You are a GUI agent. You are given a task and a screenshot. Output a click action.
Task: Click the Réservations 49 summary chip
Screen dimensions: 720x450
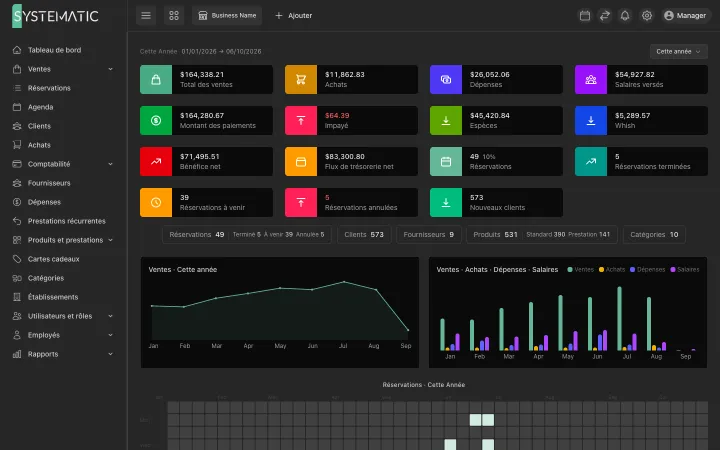click(x=247, y=235)
